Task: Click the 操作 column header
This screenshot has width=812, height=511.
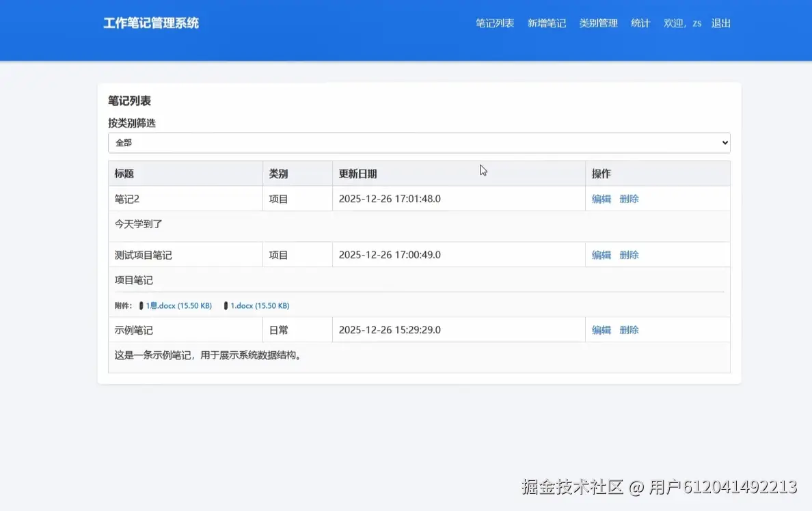Action: pos(658,174)
